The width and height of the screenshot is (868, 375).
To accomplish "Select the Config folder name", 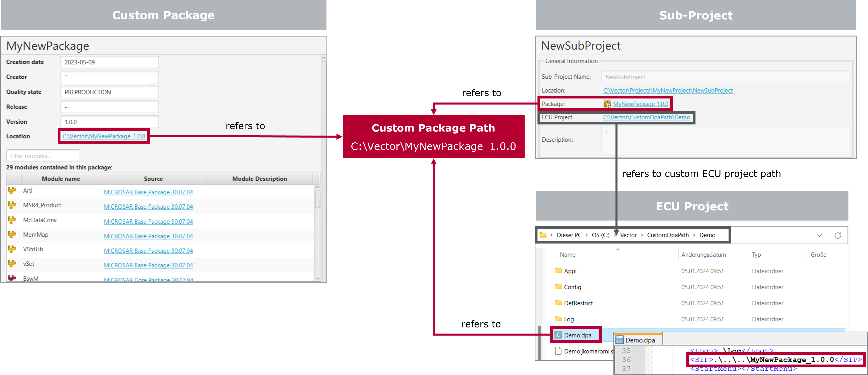I will coord(573,287).
